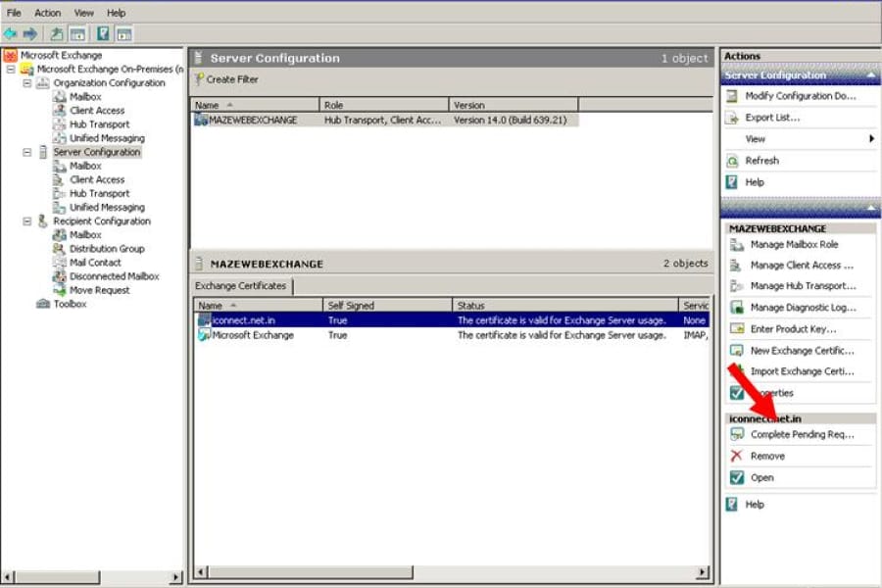Click the bottom Help icon in Actions
The width and height of the screenshot is (882, 588).
click(x=732, y=504)
